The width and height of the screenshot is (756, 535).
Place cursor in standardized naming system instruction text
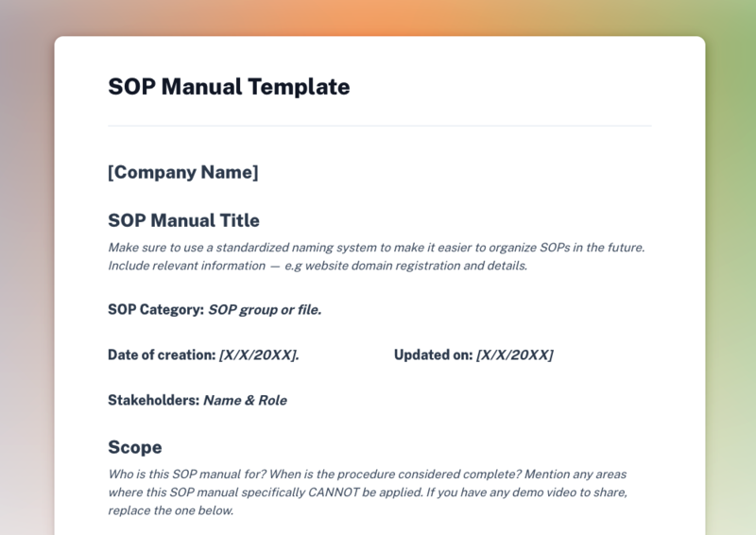point(378,248)
